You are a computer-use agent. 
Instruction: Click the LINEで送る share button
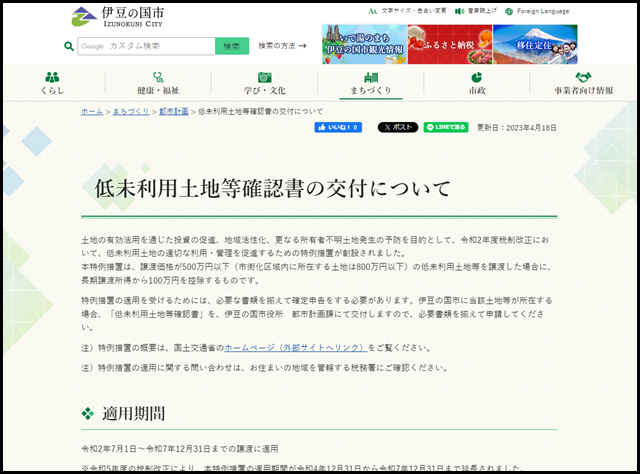[x=446, y=127]
